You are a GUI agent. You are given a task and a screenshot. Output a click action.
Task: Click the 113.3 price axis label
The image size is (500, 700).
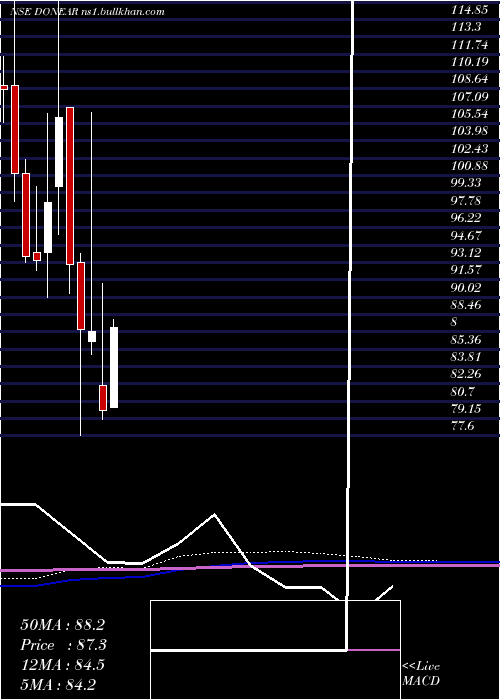pyautogui.click(x=466, y=27)
